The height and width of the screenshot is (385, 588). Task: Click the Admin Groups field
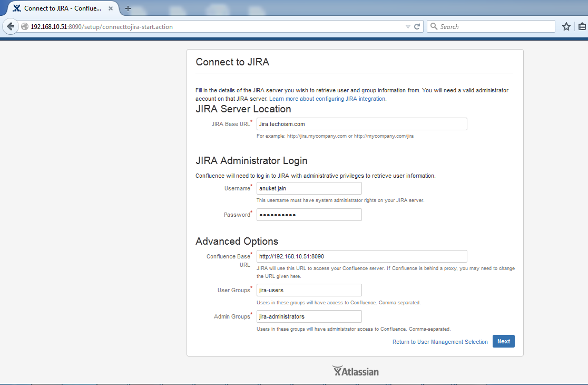(x=309, y=316)
